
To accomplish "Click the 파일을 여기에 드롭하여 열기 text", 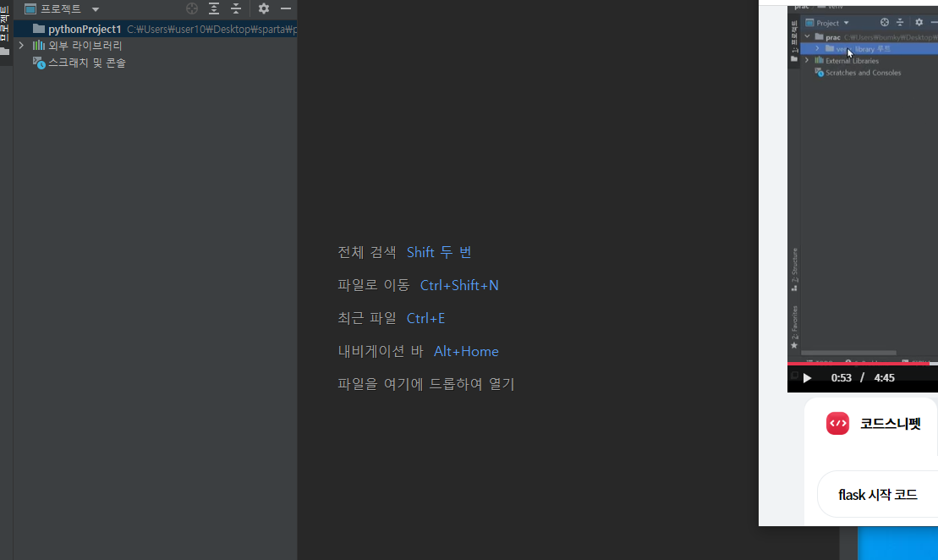I will pyautogui.click(x=426, y=384).
